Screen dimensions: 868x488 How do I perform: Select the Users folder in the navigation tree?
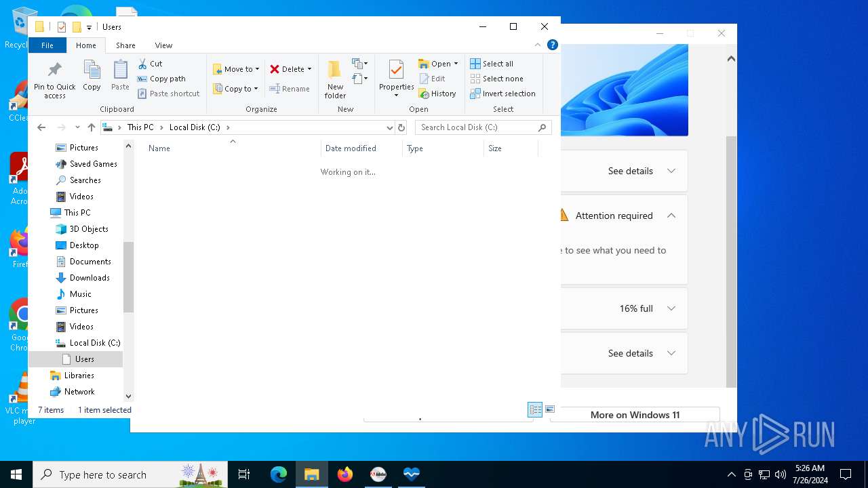click(x=85, y=359)
